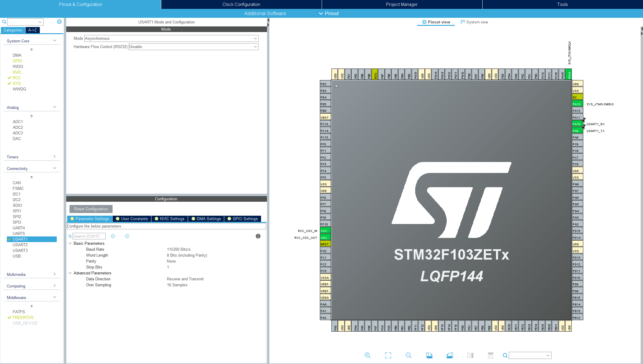
Task: Zoom out of the chip pinout
Action: coord(408,355)
